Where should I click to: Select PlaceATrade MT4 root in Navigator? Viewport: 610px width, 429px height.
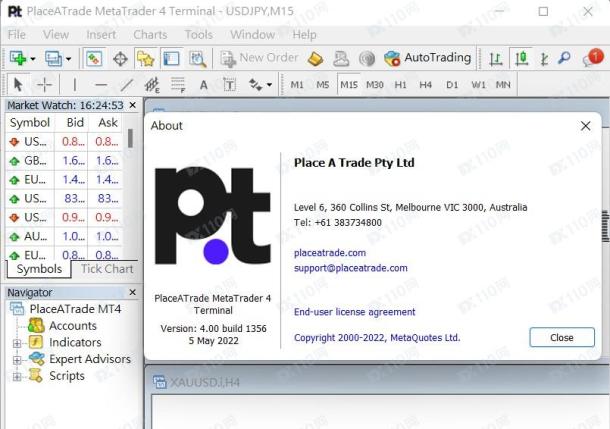[x=75, y=309]
